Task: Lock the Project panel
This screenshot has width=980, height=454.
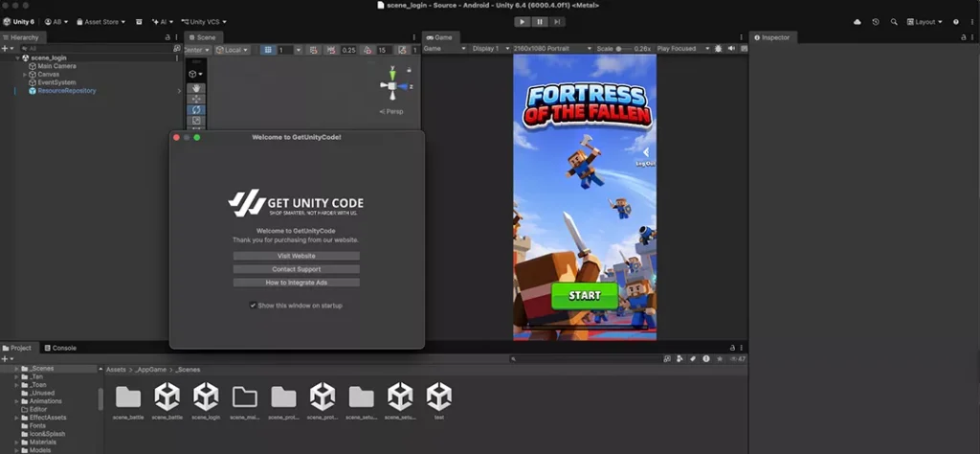Action: 732,348
